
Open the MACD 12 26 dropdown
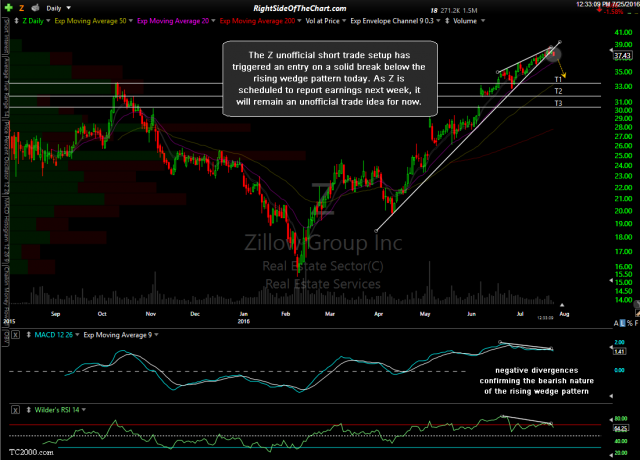(77, 335)
